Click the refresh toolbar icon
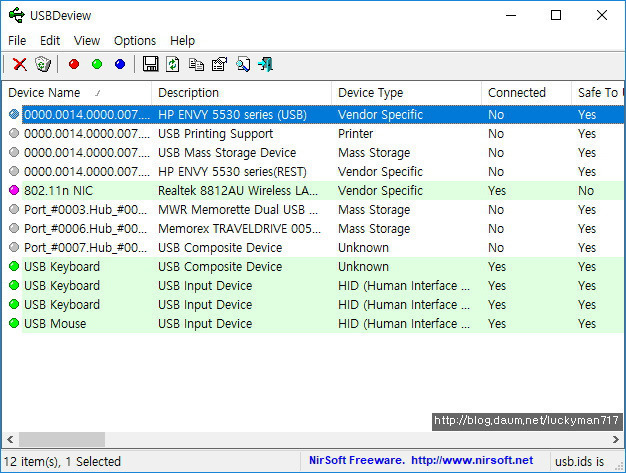The image size is (626, 473). pos(172,64)
